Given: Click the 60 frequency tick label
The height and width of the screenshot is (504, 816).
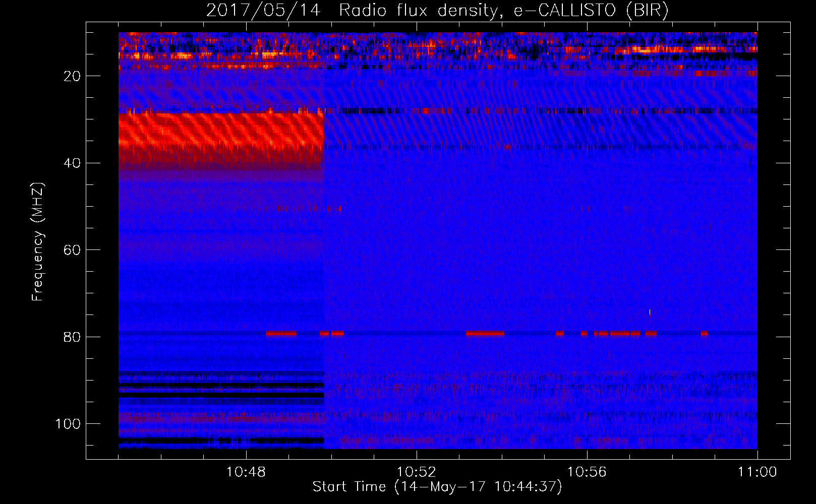Looking at the screenshot, I should [72, 250].
